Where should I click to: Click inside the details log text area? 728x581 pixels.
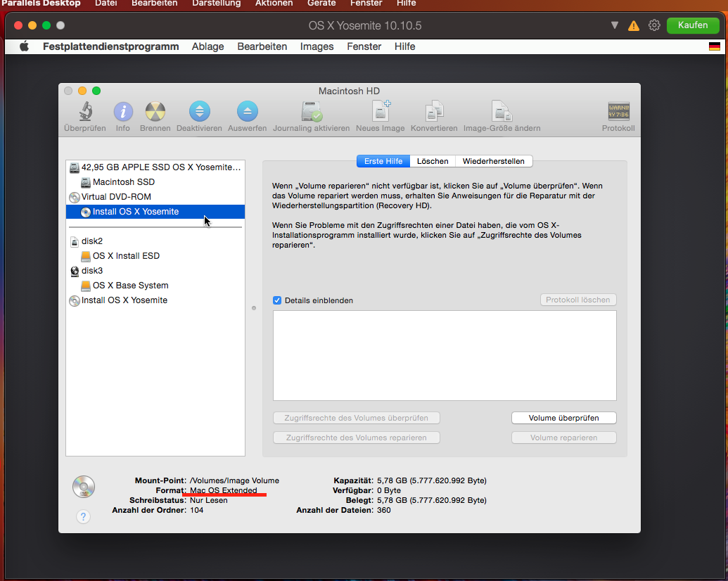click(445, 355)
